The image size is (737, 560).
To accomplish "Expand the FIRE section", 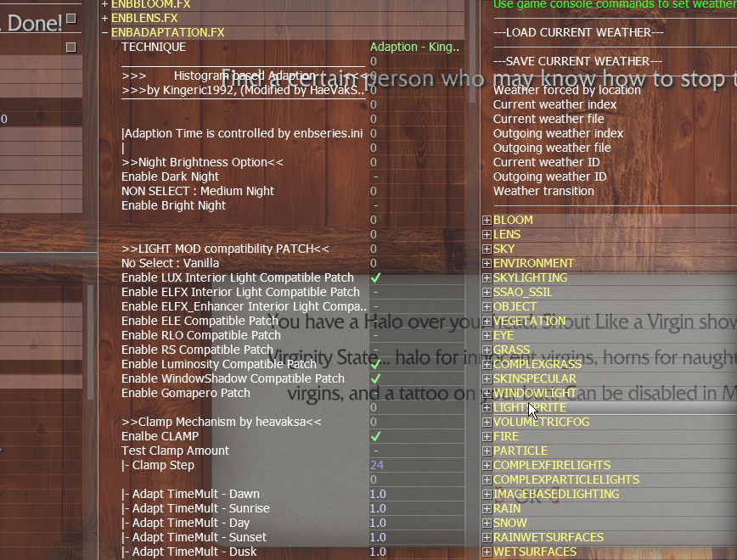I will [487, 437].
